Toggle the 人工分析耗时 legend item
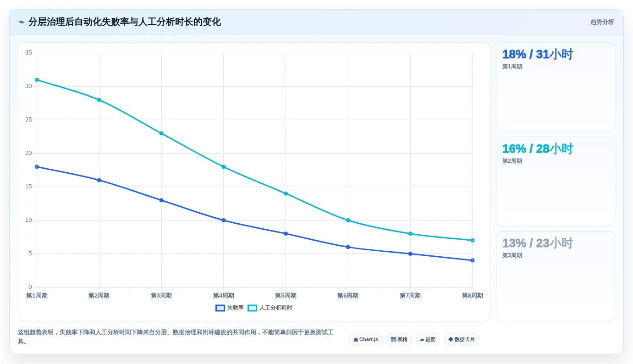633x364 pixels. point(270,308)
